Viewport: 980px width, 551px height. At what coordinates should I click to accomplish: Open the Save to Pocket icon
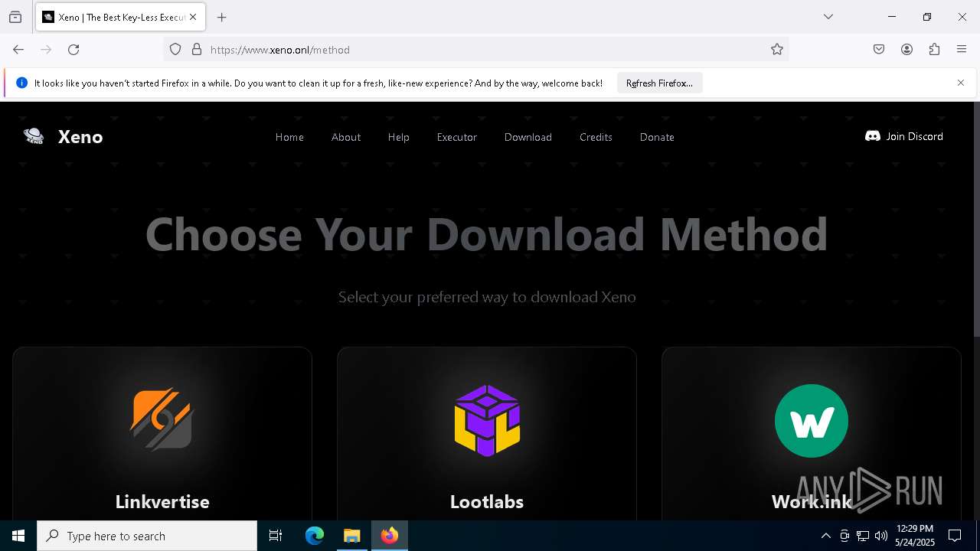coord(879,50)
